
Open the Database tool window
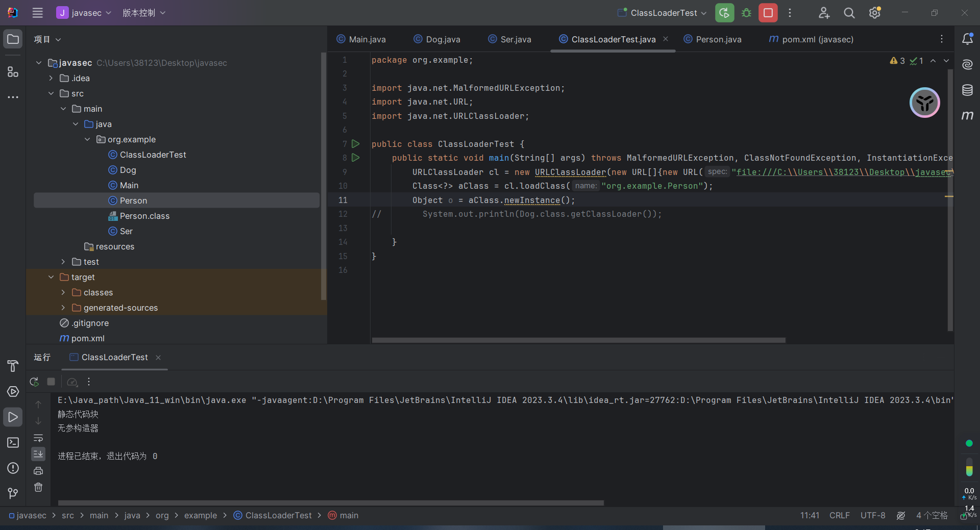click(x=967, y=90)
